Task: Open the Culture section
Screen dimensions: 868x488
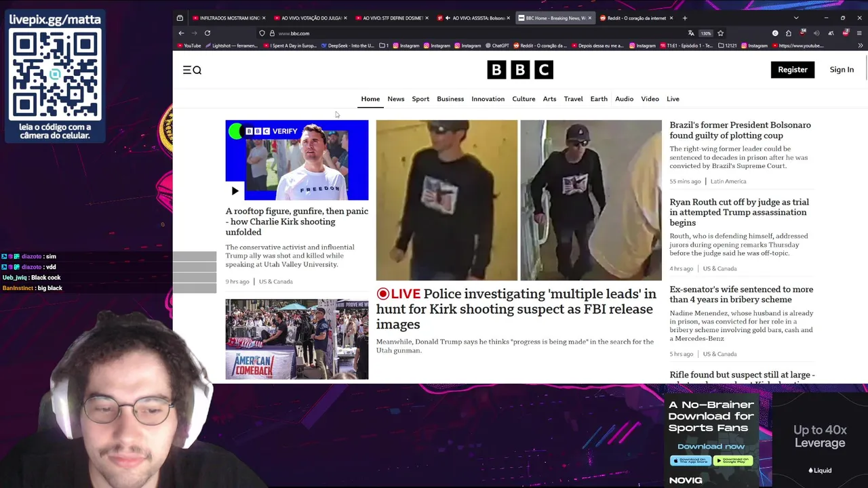Action: [524, 99]
